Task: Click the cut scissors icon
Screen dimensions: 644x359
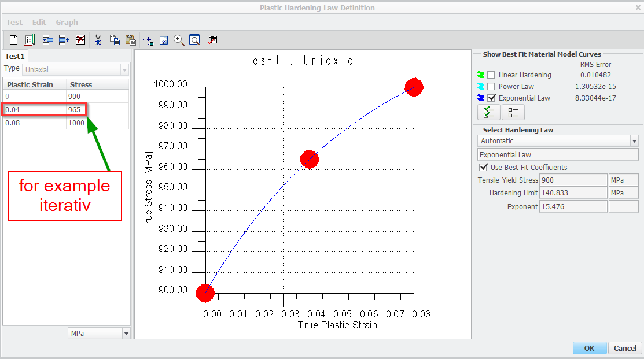Action: [x=98, y=40]
